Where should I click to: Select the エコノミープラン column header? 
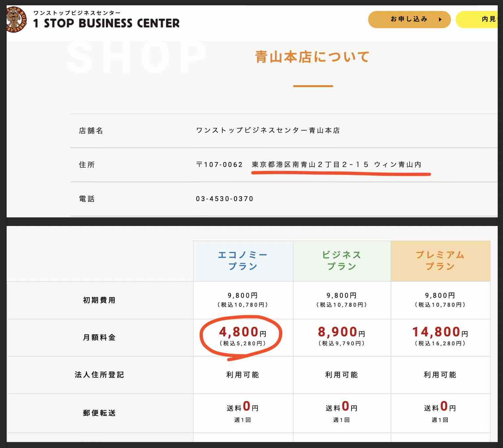pos(243,261)
